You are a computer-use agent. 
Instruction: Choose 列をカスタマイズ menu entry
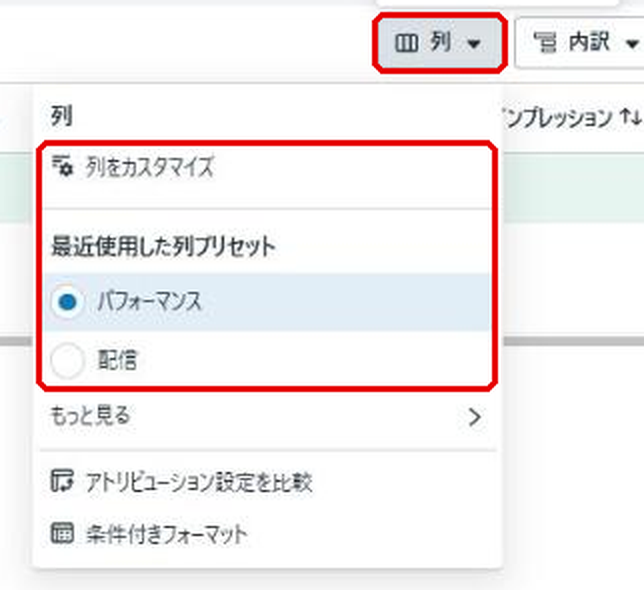point(267,167)
